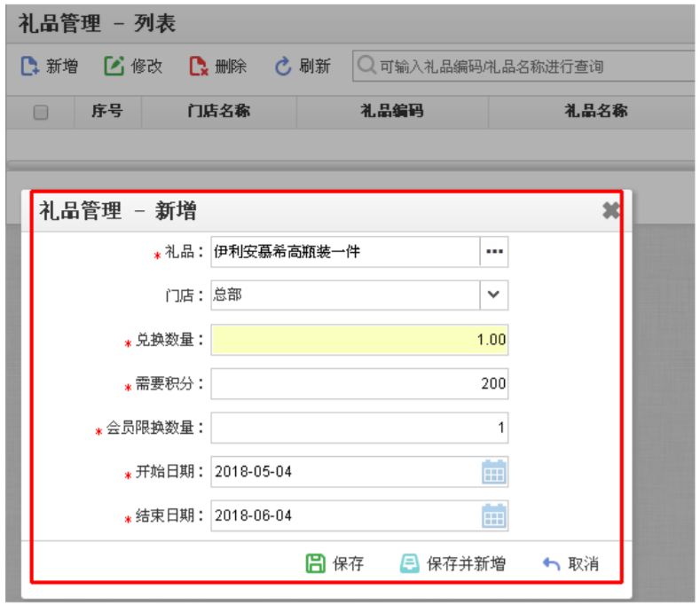
Task: Click the 删除 (Delete) toolbar icon
Action: pyautogui.click(x=199, y=67)
